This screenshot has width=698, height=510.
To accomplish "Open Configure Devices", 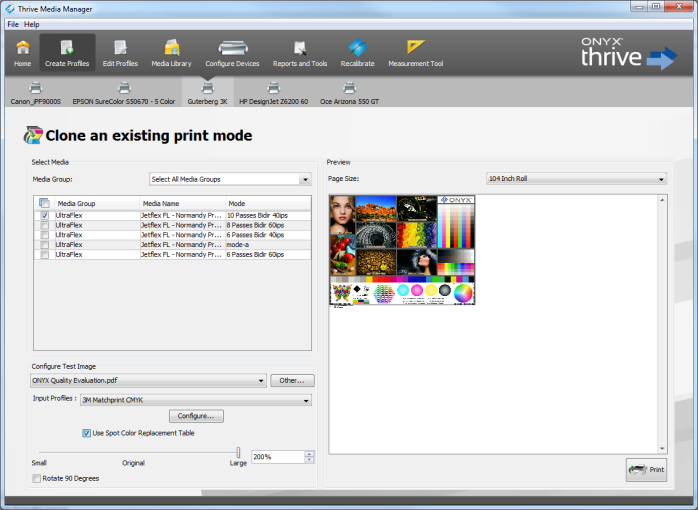I will [232, 53].
